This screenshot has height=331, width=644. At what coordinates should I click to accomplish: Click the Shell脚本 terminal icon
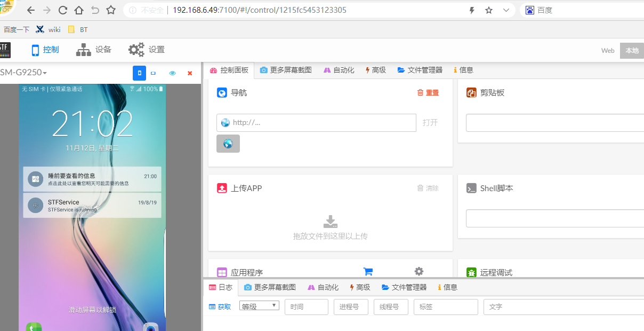point(471,188)
